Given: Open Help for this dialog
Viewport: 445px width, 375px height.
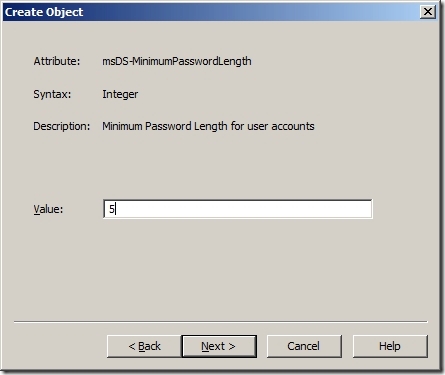Looking at the screenshot, I should pyautogui.click(x=390, y=346).
